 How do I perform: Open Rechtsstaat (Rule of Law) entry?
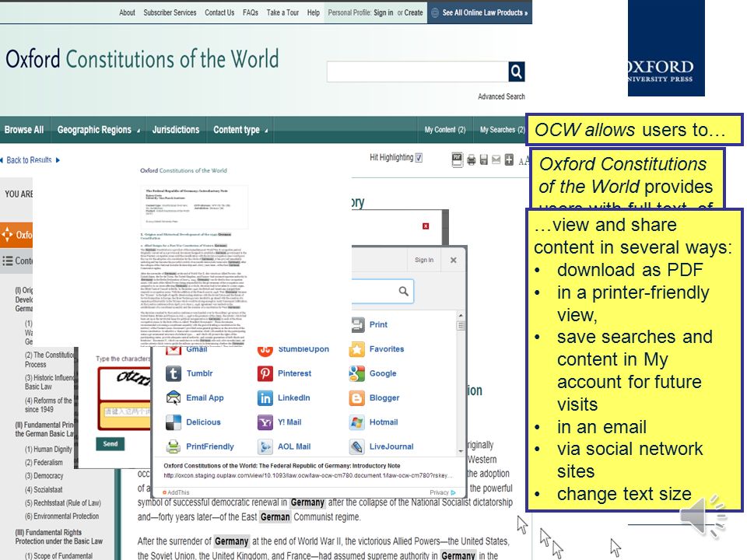coord(63,503)
